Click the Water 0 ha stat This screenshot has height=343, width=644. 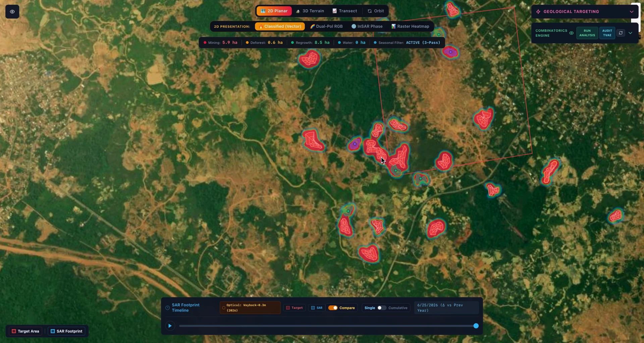[x=352, y=43]
